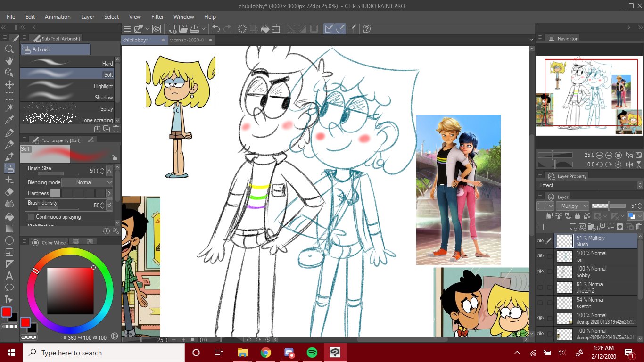This screenshot has height=362, width=644.
Task: Open the Window menu
Action: tap(184, 17)
